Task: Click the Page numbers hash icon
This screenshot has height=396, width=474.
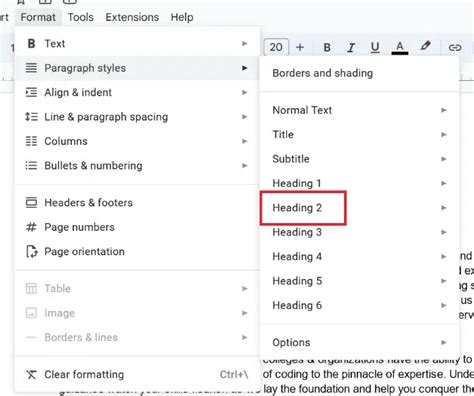Action: pyautogui.click(x=31, y=227)
